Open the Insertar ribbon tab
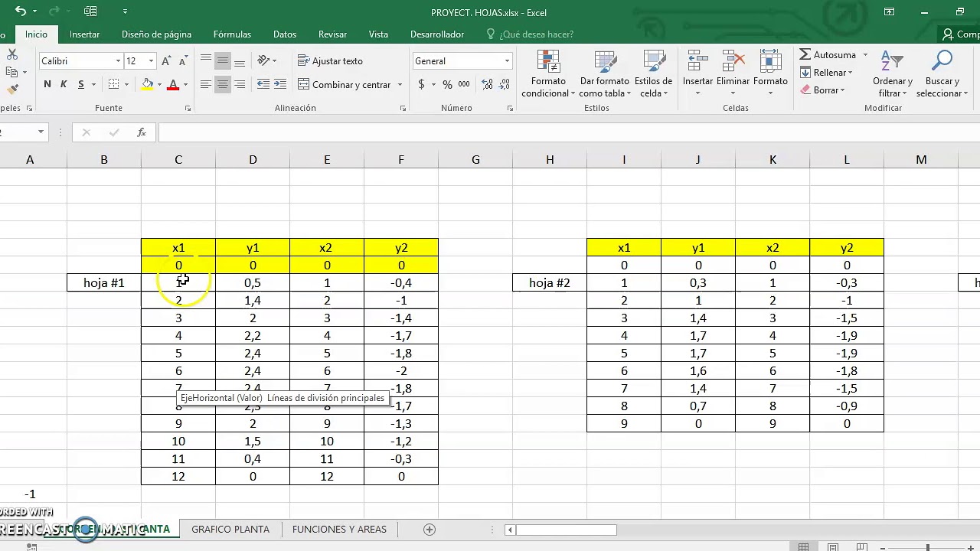The width and height of the screenshot is (980, 551). click(x=84, y=34)
